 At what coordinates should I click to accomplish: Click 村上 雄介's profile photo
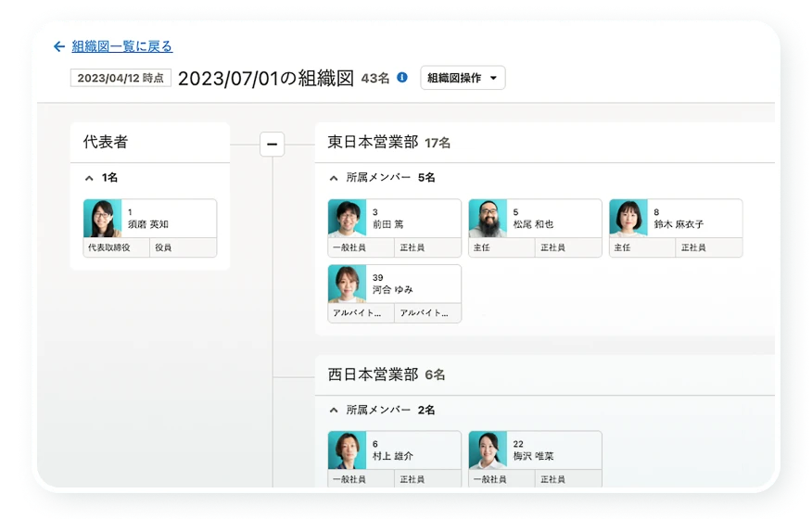tap(347, 450)
